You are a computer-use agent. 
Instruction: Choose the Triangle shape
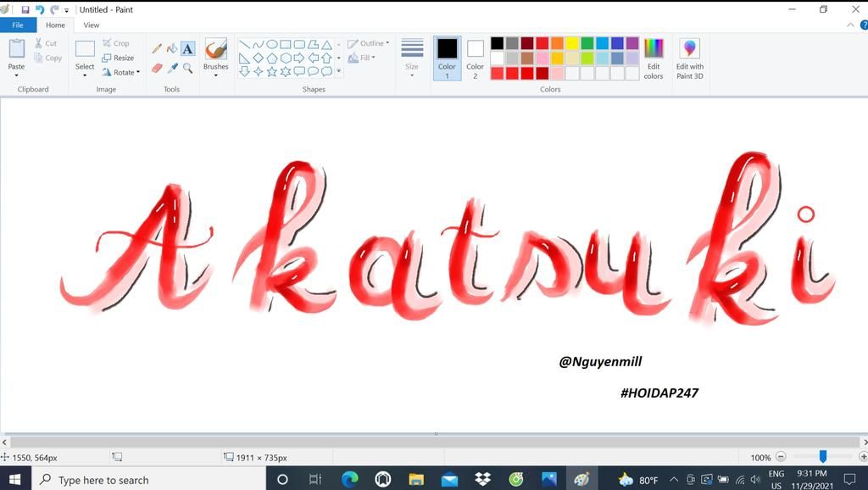point(326,44)
